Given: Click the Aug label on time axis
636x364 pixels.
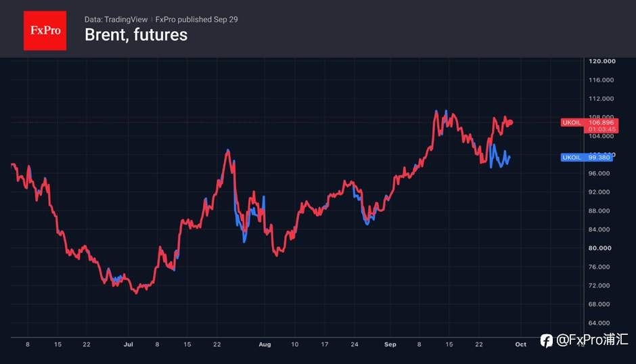Looking at the screenshot, I should pyautogui.click(x=265, y=344).
